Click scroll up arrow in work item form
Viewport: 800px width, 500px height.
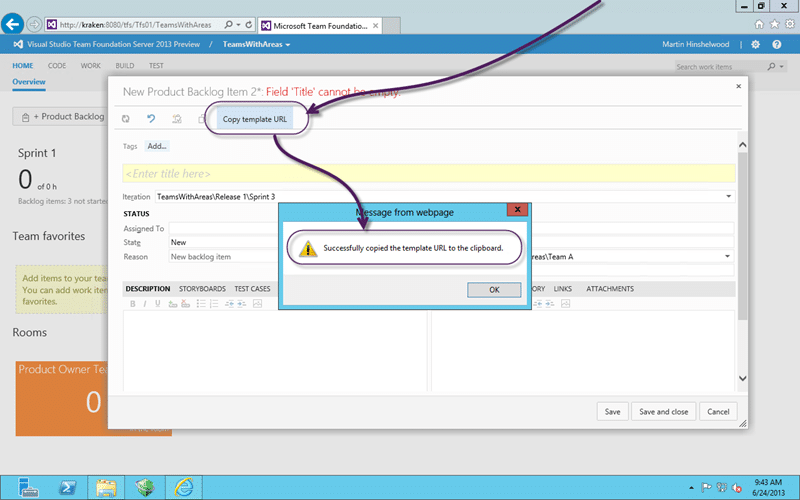point(743,145)
